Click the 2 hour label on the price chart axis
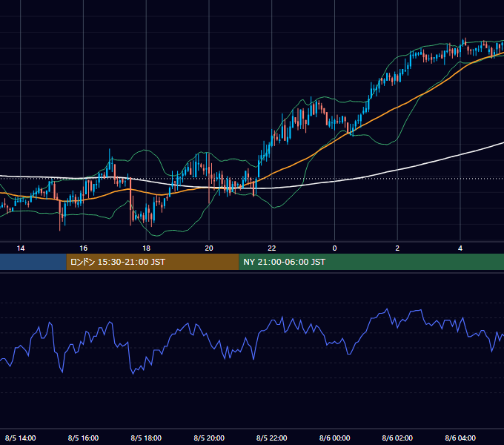Viewport: 504px width, 445px height. (x=397, y=248)
